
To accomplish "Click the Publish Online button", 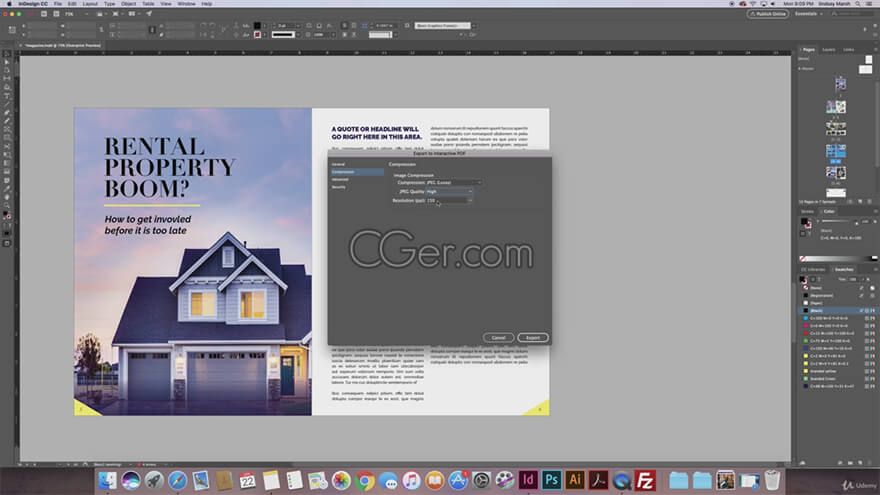I will [767, 14].
